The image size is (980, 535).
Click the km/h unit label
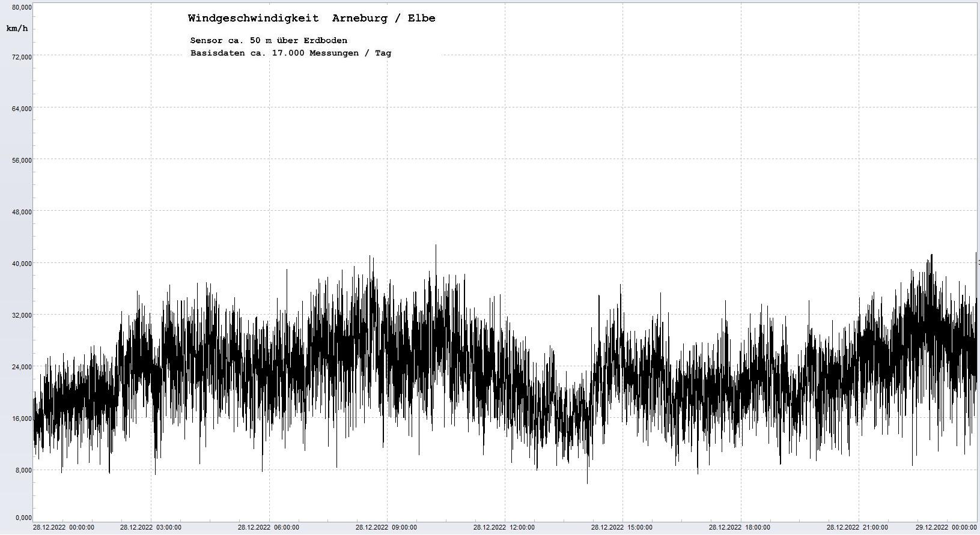(x=17, y=28)
